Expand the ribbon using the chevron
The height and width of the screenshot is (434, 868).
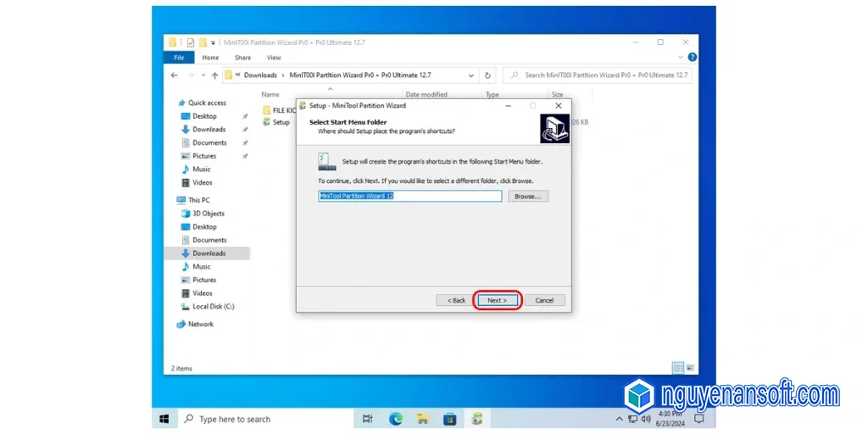pos(681,58)
